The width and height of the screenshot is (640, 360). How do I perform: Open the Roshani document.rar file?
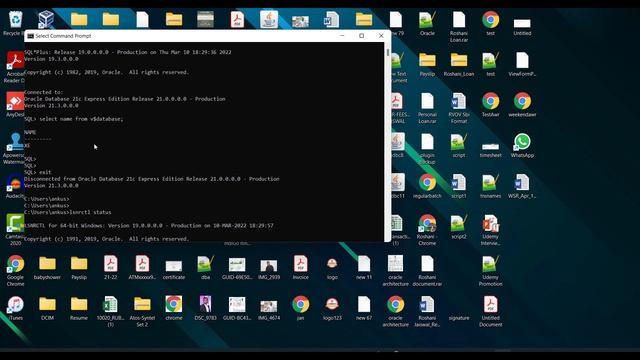[x=427, y=270]
